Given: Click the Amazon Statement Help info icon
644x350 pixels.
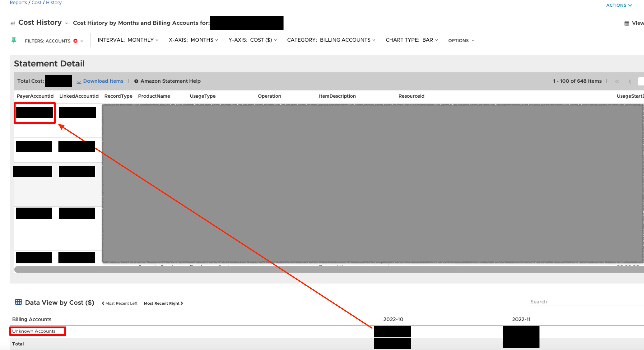Looking at the screenshot, I should point(136,81).
